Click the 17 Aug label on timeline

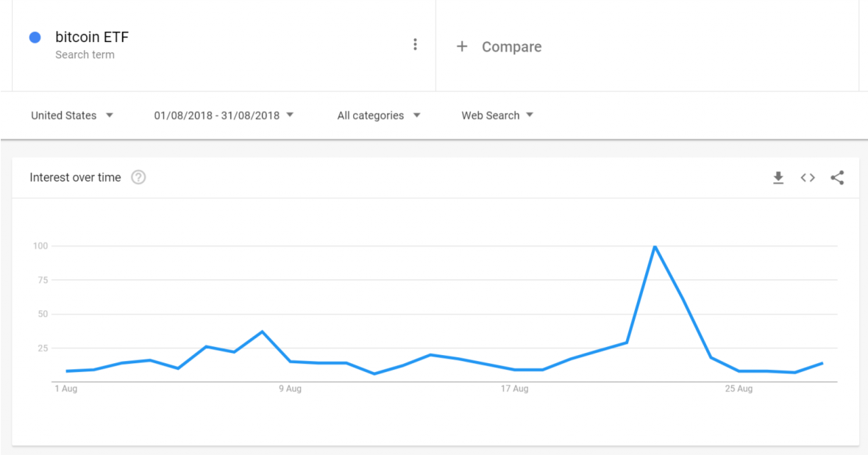[514, 389]
